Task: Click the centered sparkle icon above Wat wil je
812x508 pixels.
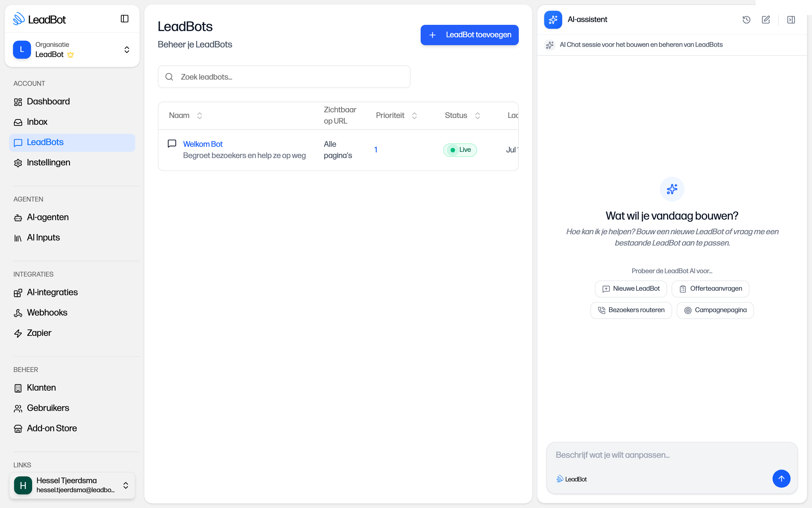Action: [672, 189]
